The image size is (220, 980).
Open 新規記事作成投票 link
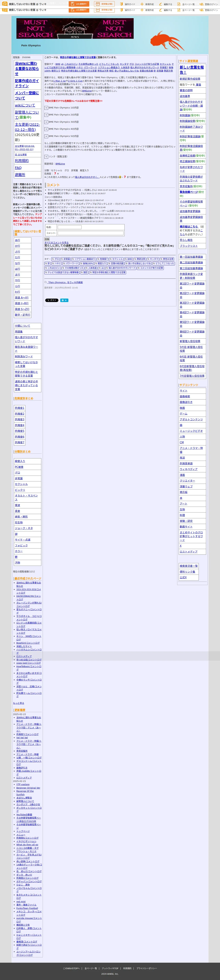tap(190, 79)
